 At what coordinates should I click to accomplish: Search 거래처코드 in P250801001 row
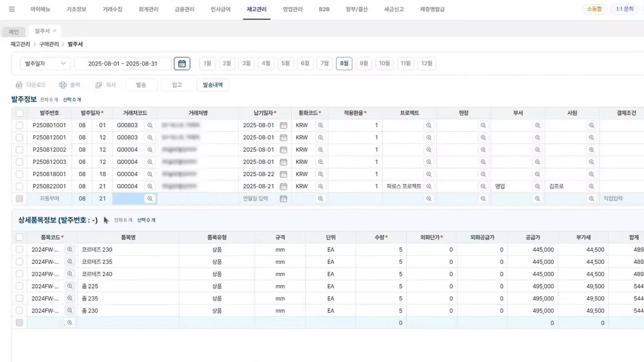(x=150, y=125)
